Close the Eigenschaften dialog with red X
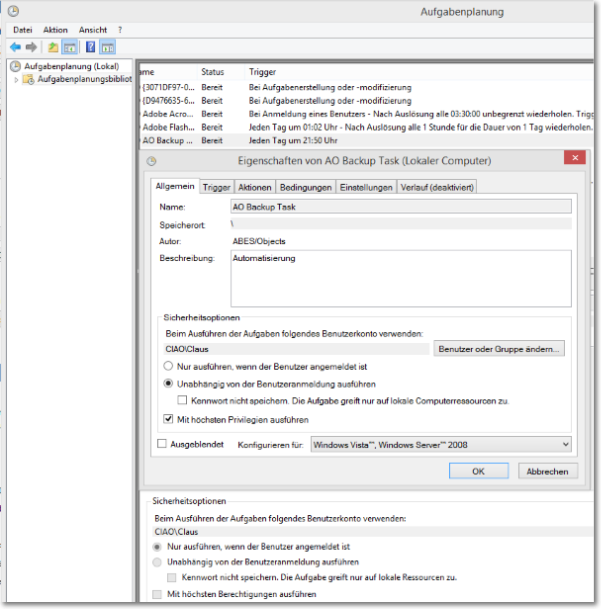 click(575, 158)
